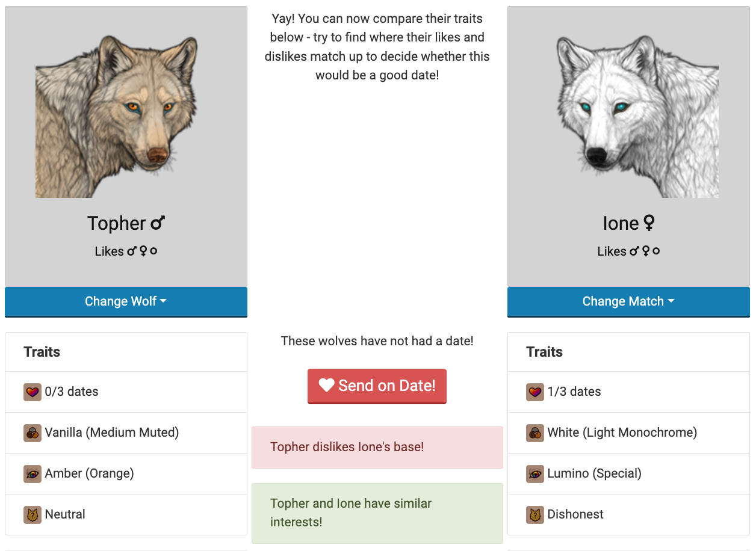This screenshot has width=756, height=551.
Task: Click the female symbol next to Ione
Action: [649, 224]
